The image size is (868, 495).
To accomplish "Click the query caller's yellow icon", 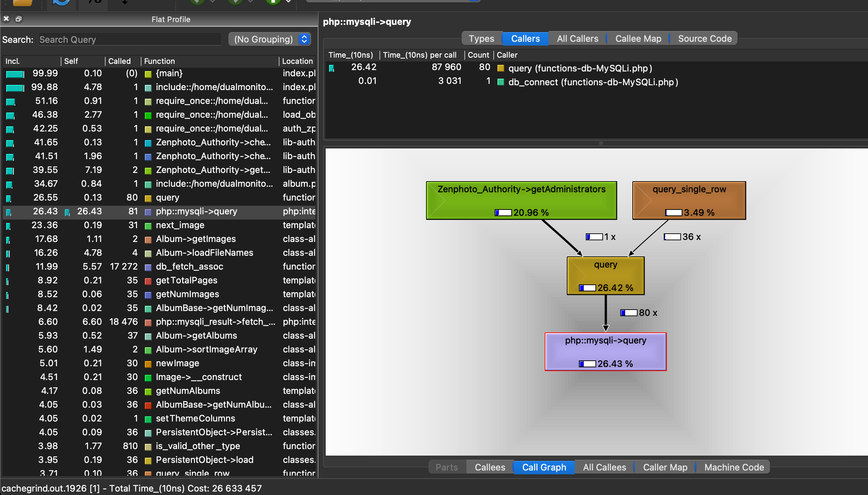I will coord(501,68).
